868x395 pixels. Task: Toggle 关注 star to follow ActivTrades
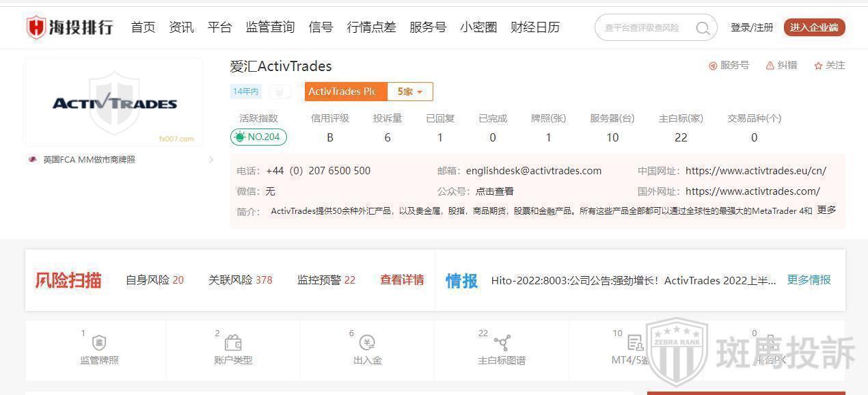point(818,66)
